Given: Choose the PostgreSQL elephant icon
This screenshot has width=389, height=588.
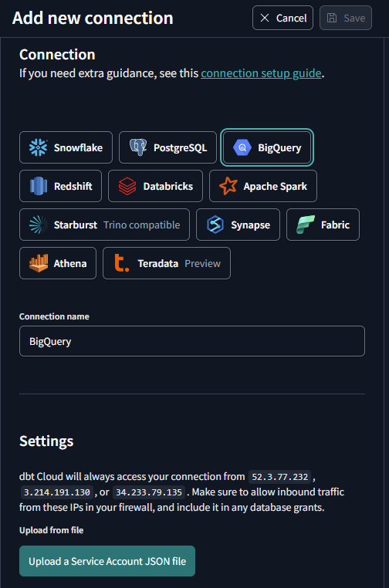Looking at the screenshot, I should click(138, 147).
